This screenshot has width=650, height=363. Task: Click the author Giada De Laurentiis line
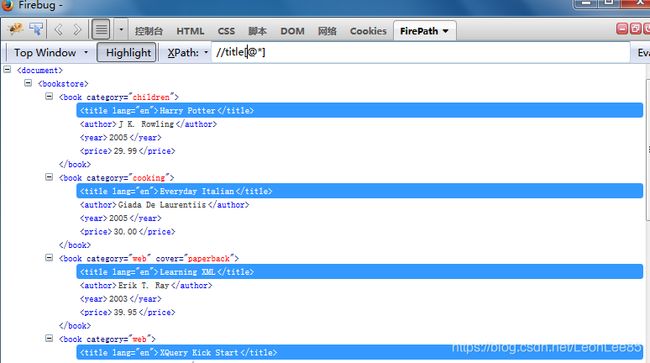[164, 205]
